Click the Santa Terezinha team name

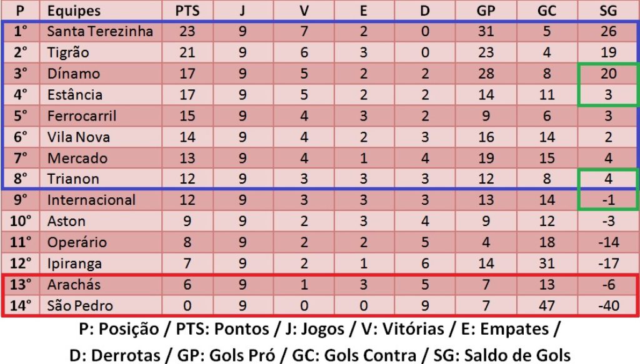[100, 31]
